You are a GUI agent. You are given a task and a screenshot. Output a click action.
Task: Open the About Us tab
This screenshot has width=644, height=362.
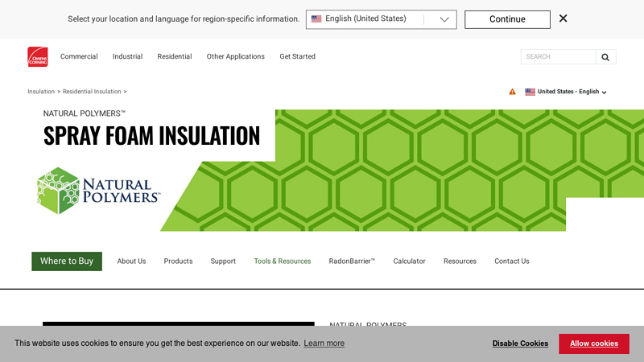tap(131, 261)
